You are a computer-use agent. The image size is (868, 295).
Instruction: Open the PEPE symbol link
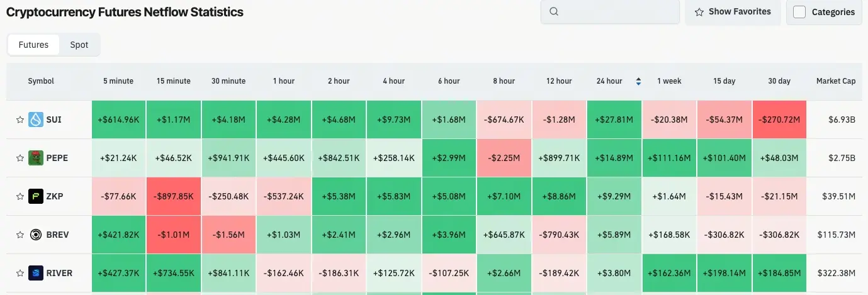pyautogui.click(x=57, y=158)
